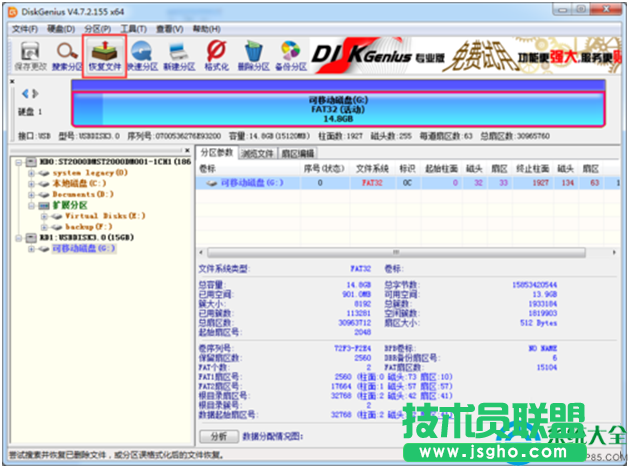Viewport: 630px width, 468px height.
Task: Click the 已用空间 901.0MB value
Action: tap(356, 294)
